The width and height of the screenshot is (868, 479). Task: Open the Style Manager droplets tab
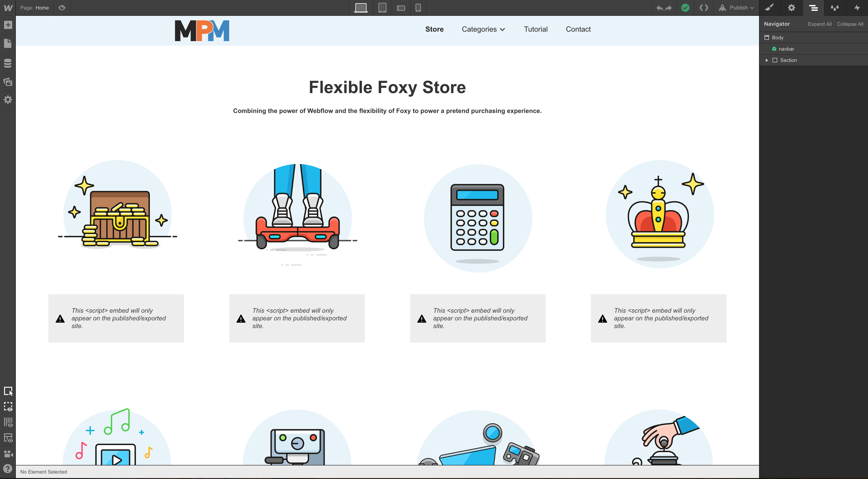[x=835, y=8]
